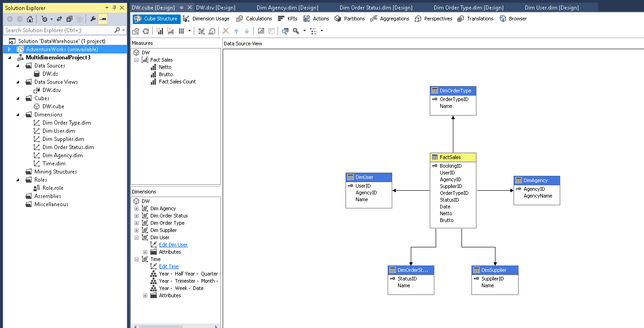The width and height of the screenshot is (644, 328).
Task: Click the Add Cube Dimension icon
Action: tap(202, 31)
